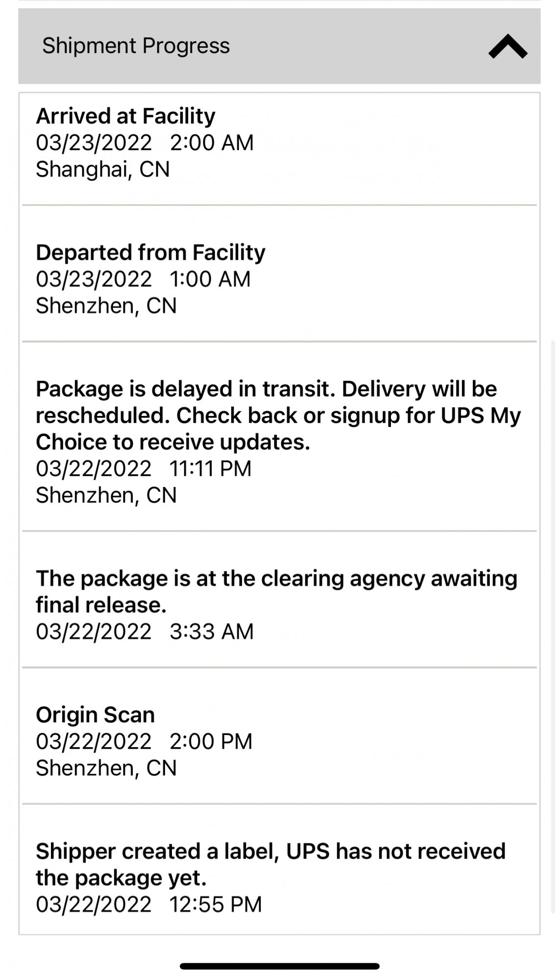Select the Arrived at Facility entry title

125,116
